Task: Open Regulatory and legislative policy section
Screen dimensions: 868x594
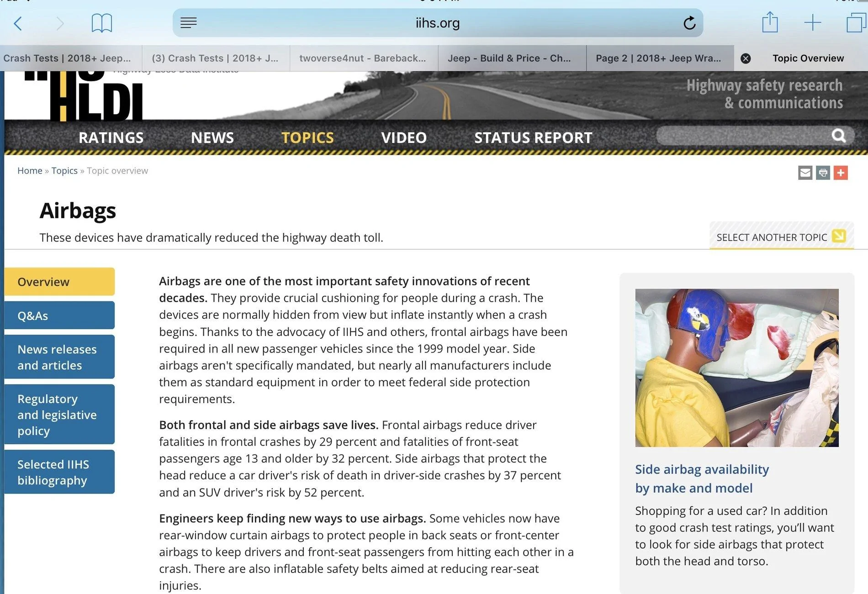Action: [x=59, y=415]
